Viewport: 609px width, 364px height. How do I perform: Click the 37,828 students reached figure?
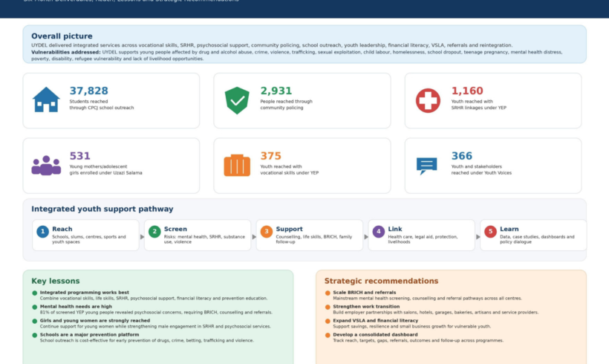pos(88,91)
